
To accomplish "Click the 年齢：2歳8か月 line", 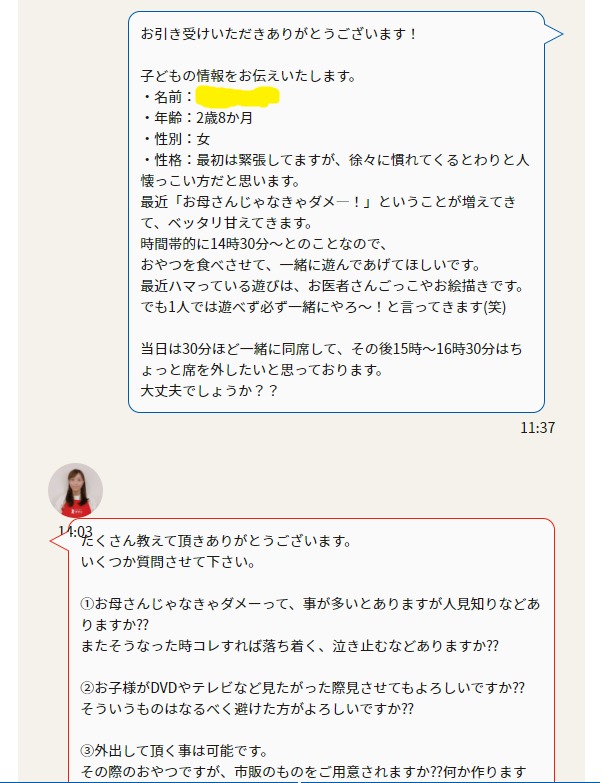I will point(198,118).
